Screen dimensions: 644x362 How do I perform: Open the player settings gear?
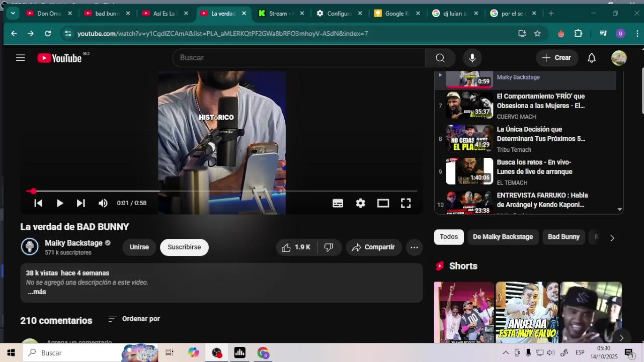pos(360,203)
